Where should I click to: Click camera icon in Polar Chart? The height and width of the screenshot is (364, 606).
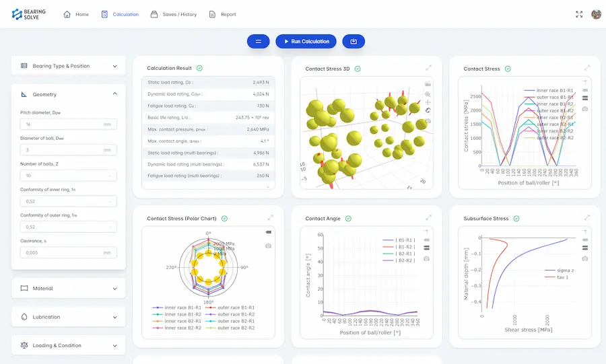268,246
